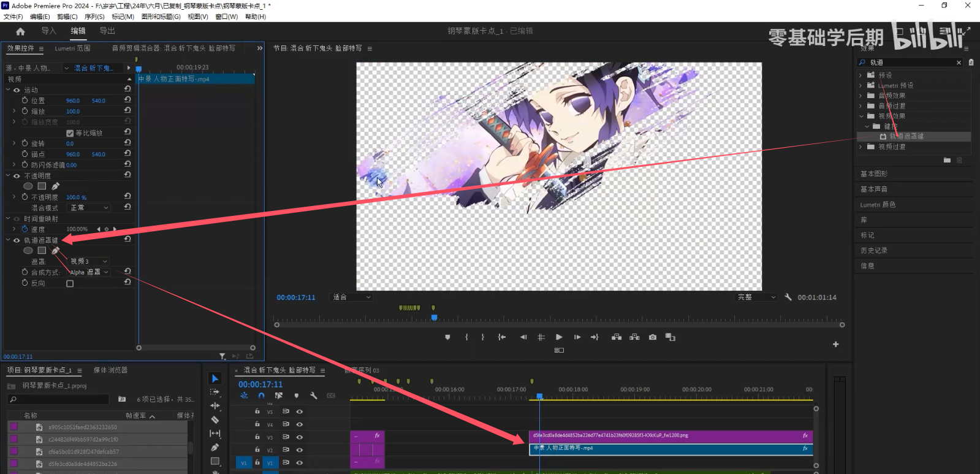
Task: Click insert sequence as nest icon
Action: pyautogui.click(x=244, y=396)
